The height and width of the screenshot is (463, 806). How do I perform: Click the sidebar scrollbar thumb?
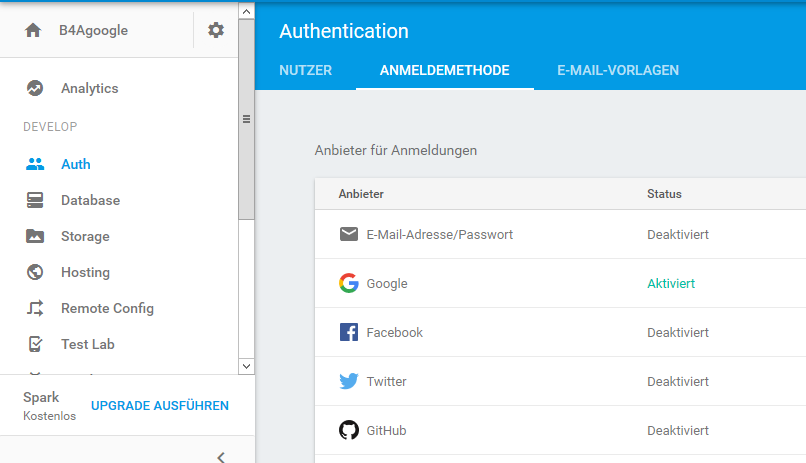(246, 119)
